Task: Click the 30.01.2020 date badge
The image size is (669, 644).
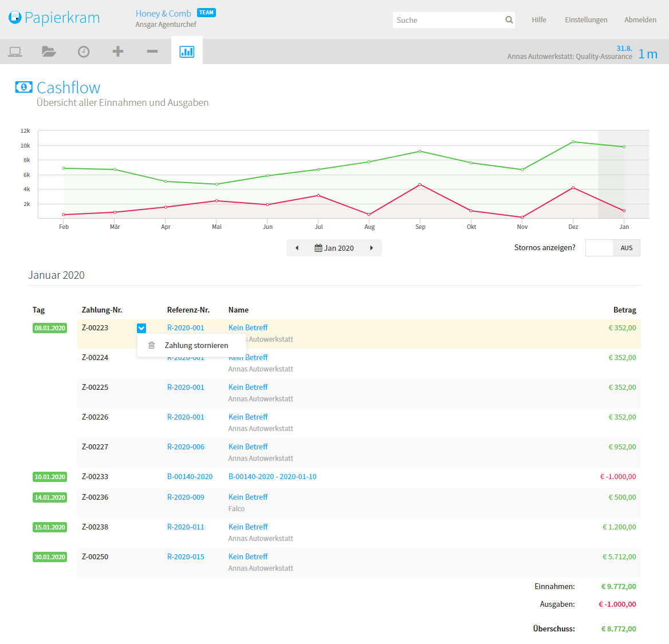Action: [x=50, y=557]
